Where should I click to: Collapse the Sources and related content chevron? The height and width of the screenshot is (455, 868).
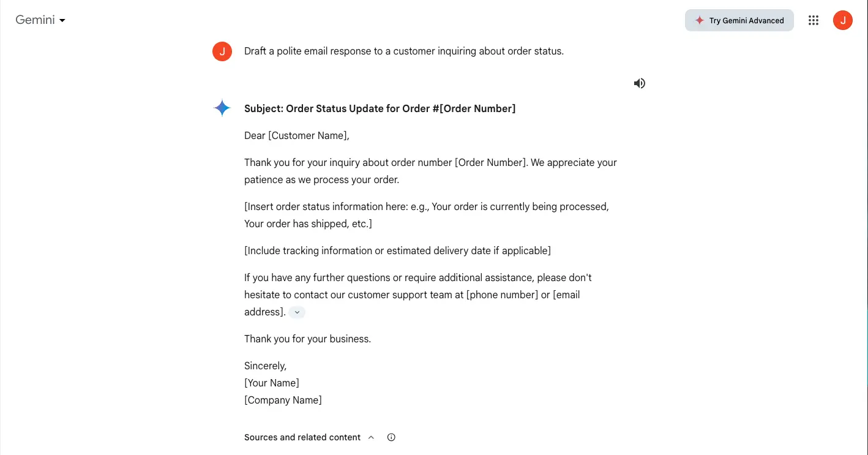click(x=371, y=437)
